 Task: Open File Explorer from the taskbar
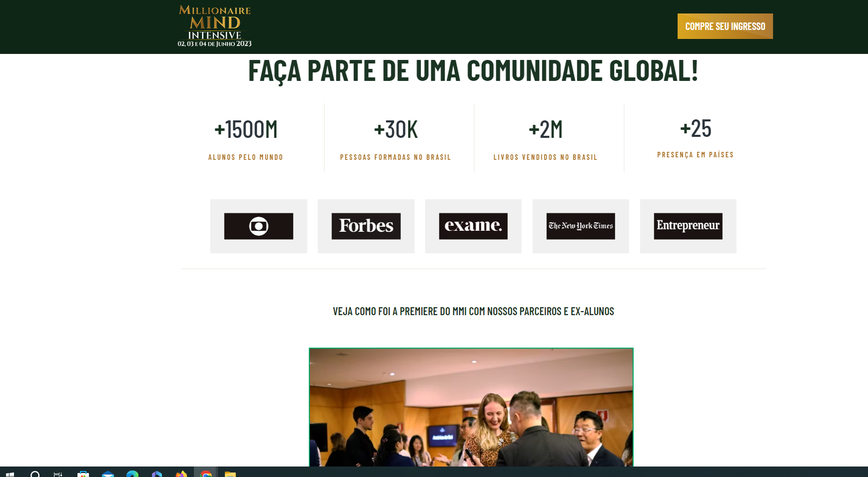click(x=230, y=474)
